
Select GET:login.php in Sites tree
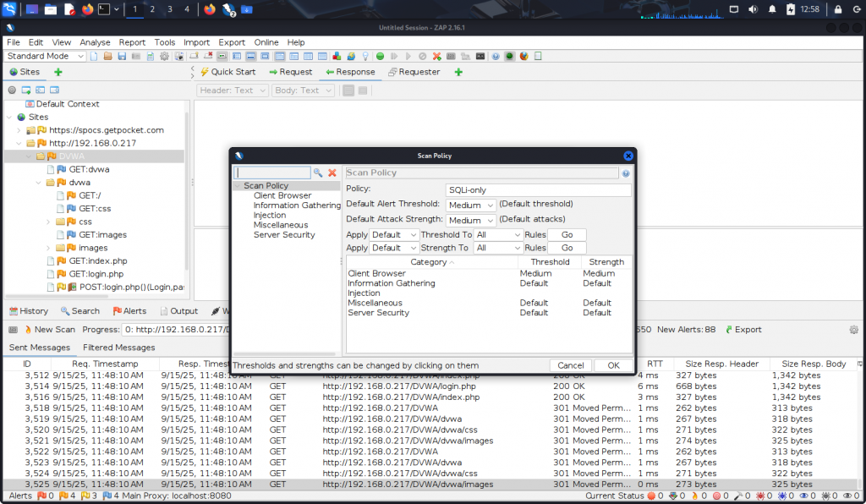[96, 274]
